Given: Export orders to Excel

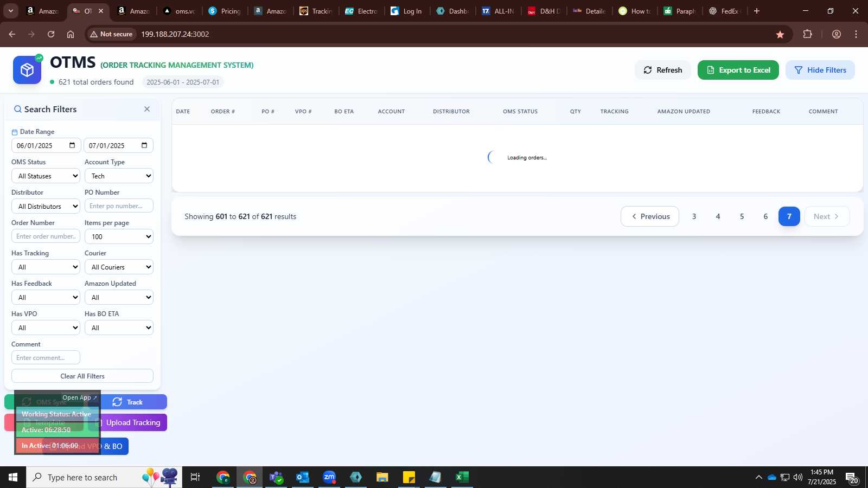Looking at the screenshot, I should pos(738,70).
